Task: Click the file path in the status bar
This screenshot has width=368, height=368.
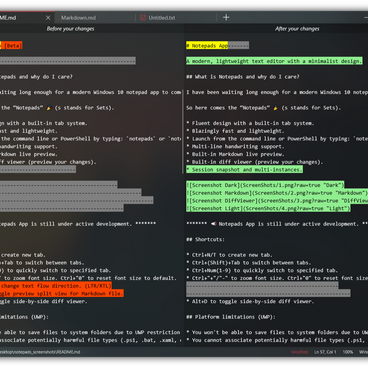Action: point(40,352)
